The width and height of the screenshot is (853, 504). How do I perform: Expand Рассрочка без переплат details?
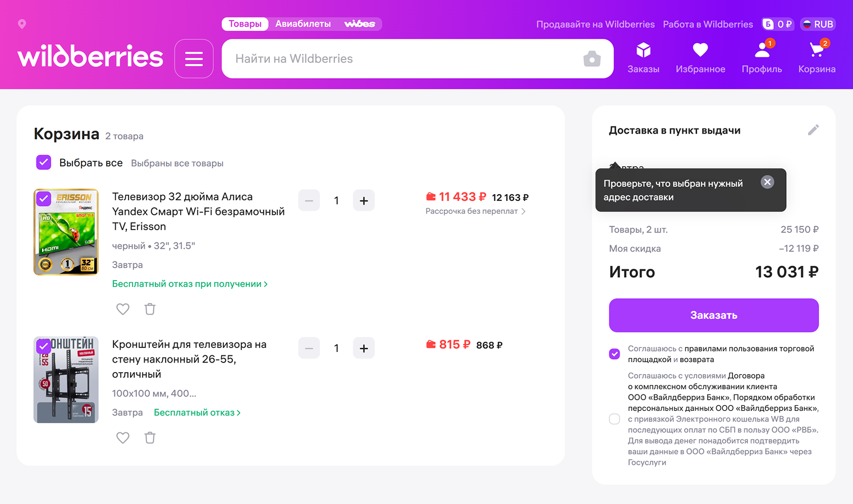pos(475,211)
